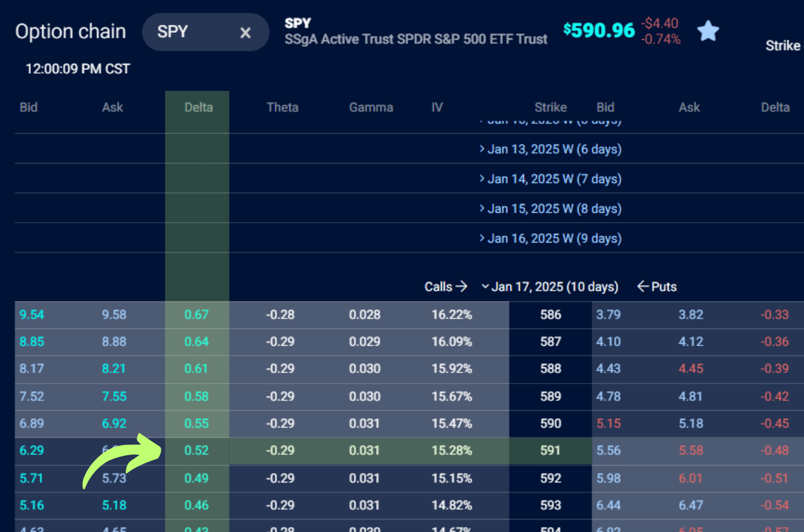Click the 586 strike cell
Image resolution: width=804 pixels, height=532 pixels.
click(550, 314)
